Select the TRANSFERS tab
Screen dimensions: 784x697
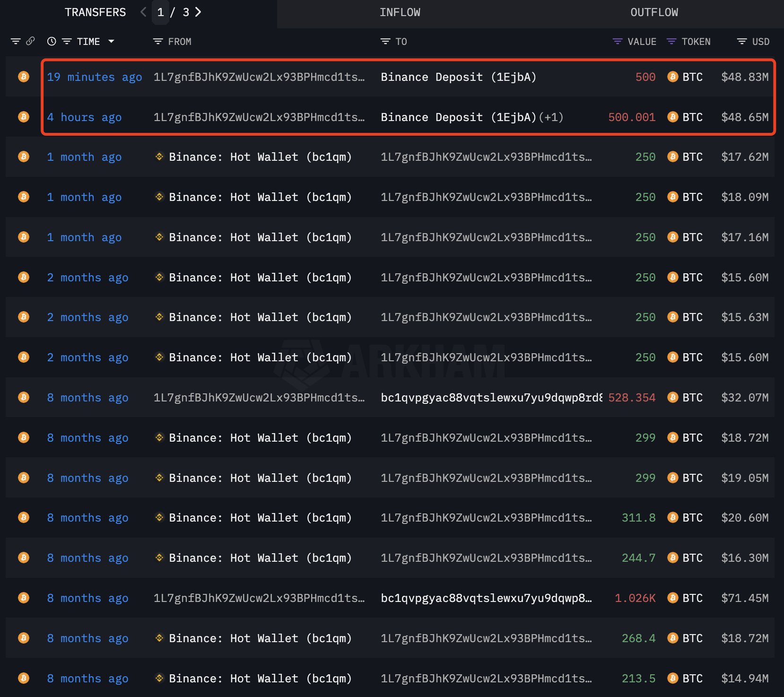95,13
